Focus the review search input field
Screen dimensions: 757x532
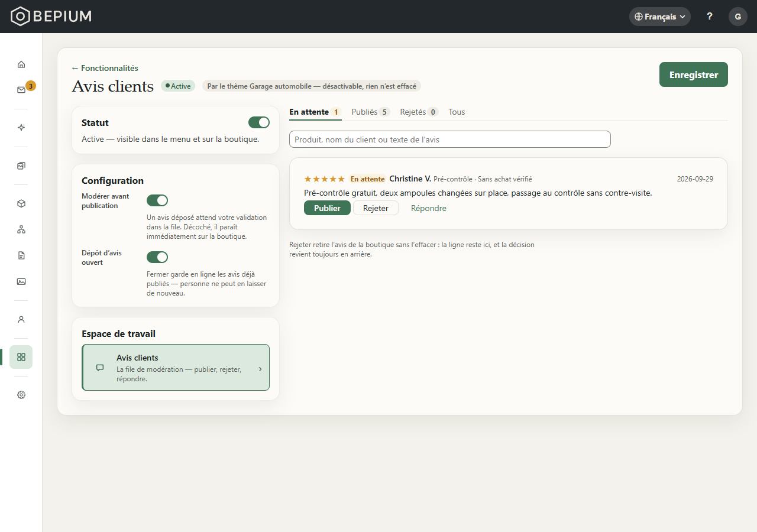point(450,140)
